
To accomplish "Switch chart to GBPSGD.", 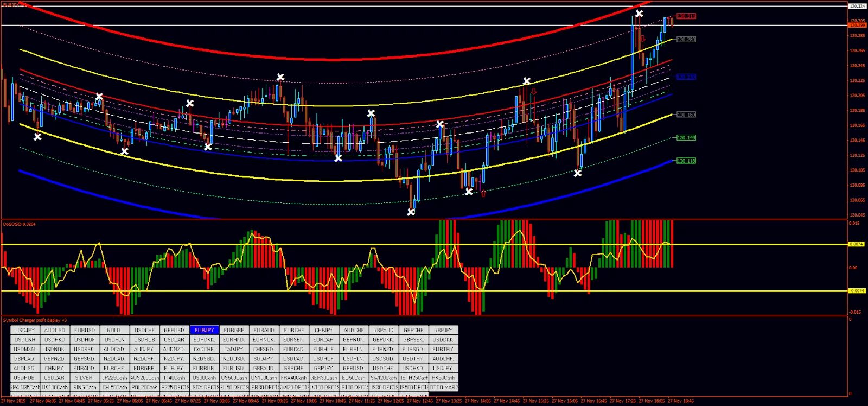I will (x=85, y=359).
